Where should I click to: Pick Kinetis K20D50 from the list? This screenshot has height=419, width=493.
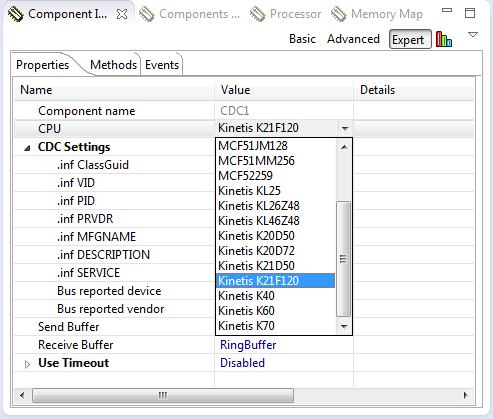(x=276, y=236)
